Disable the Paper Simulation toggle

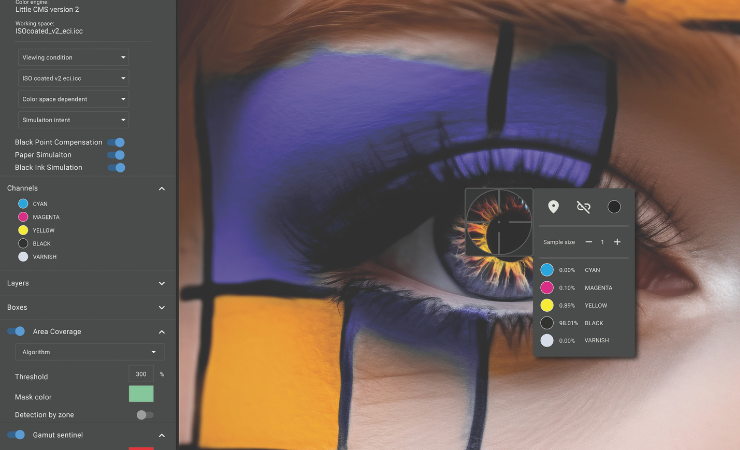pos(116,155)
